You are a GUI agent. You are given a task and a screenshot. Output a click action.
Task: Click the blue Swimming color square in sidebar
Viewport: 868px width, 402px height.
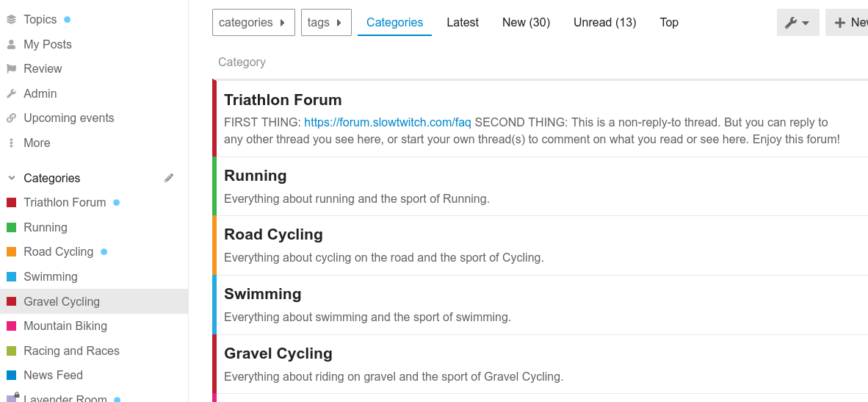11,276
